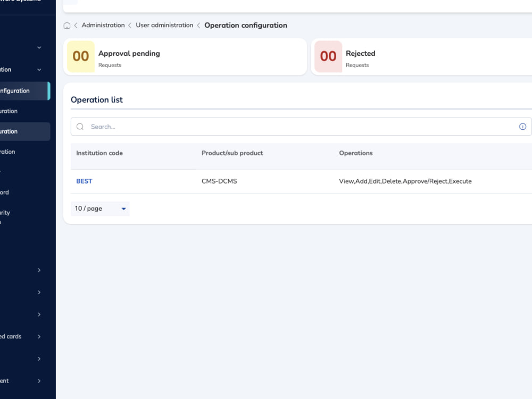Click the yellow 00 approval pending counter
This screenshot has width=532, height=399.
81,56
